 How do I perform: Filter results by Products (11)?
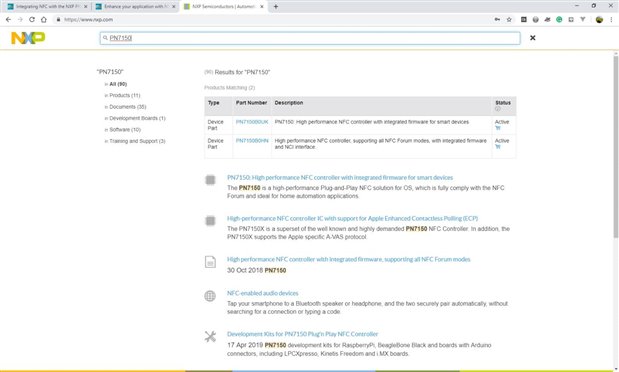point(124,96)
